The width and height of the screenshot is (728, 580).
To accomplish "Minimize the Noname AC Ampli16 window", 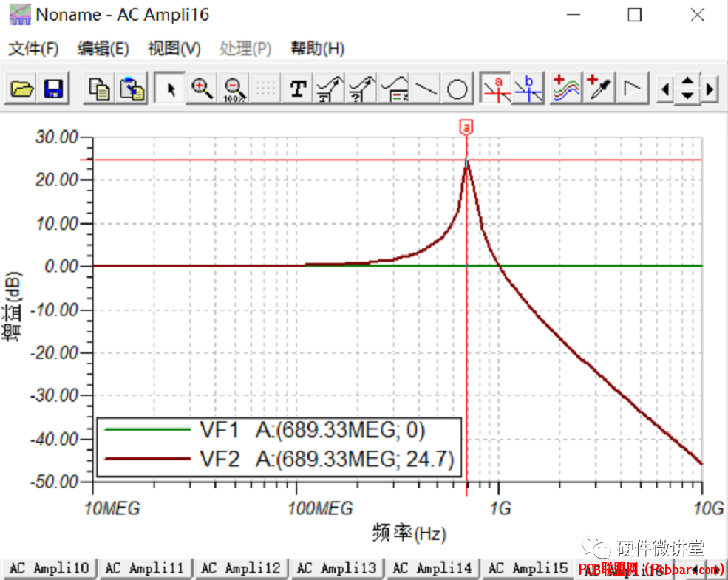I will [x=574, y=14].
